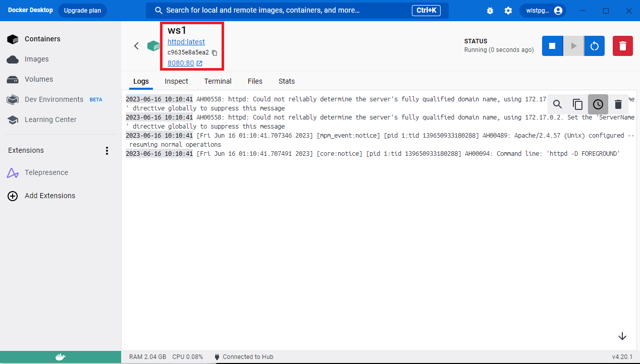The width and height of the screenshot is (640, 364).
Task: Open the Logs tab
Action: [141, 81]
